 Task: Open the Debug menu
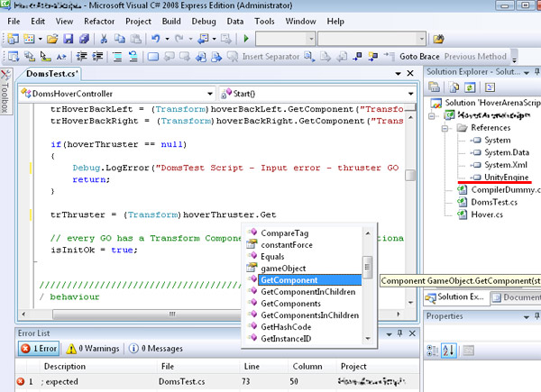coord(204,22)
